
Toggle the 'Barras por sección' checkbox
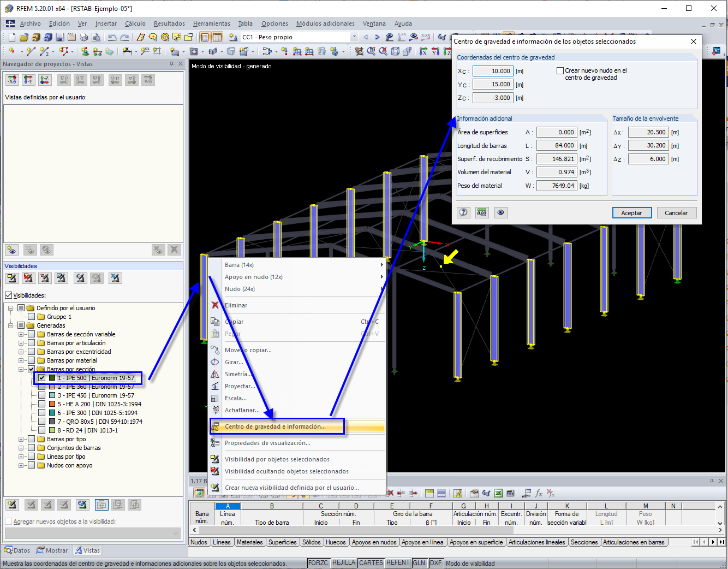32,369
